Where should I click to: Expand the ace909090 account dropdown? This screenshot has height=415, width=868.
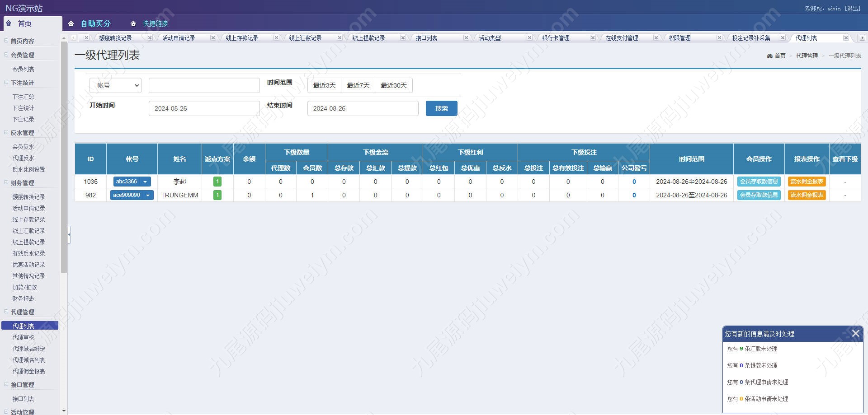point(148,195)
